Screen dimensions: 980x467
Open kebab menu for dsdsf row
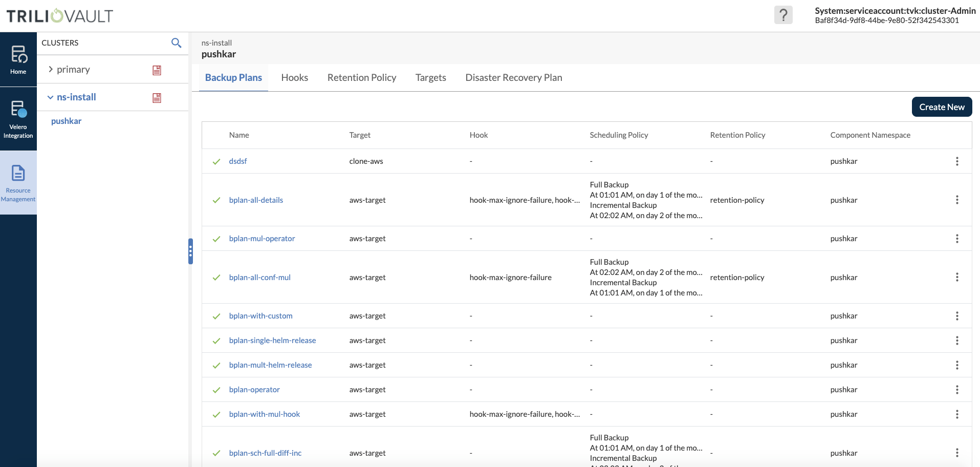956,161
